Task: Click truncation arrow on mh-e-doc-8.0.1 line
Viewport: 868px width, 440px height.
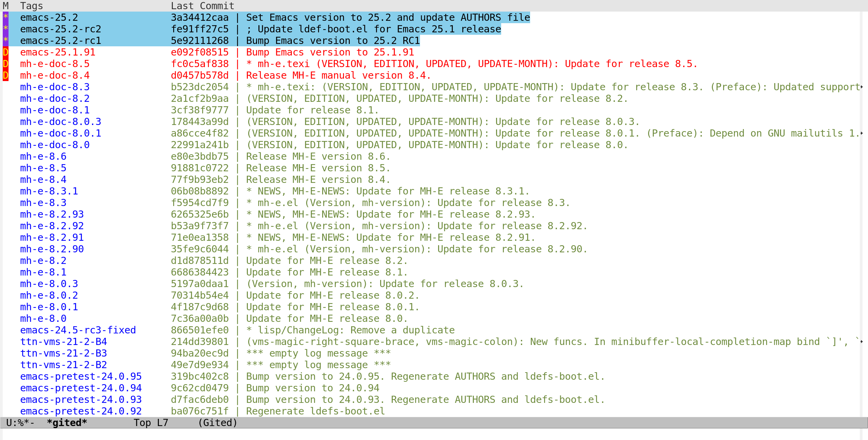Action: [x=862, y=133]
